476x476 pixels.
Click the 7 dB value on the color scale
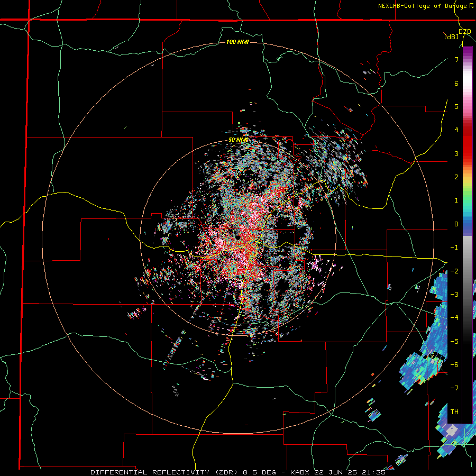tap(456, 59)
